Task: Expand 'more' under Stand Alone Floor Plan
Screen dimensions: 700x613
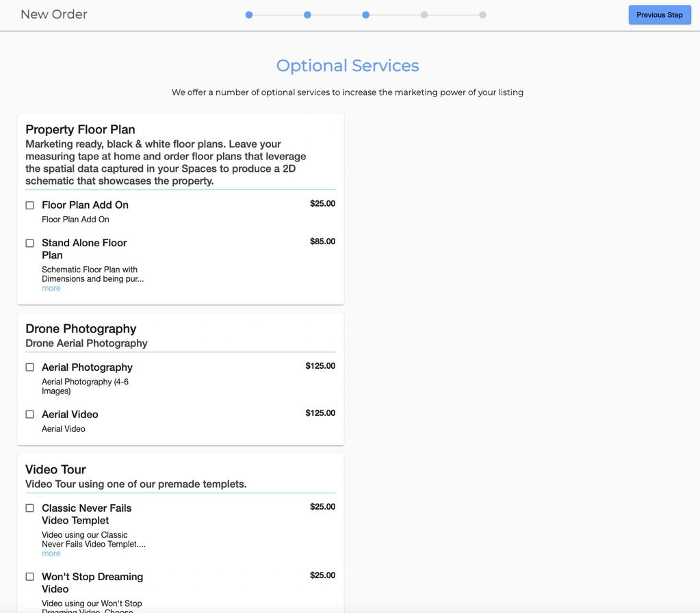Action: coord(51,289)
